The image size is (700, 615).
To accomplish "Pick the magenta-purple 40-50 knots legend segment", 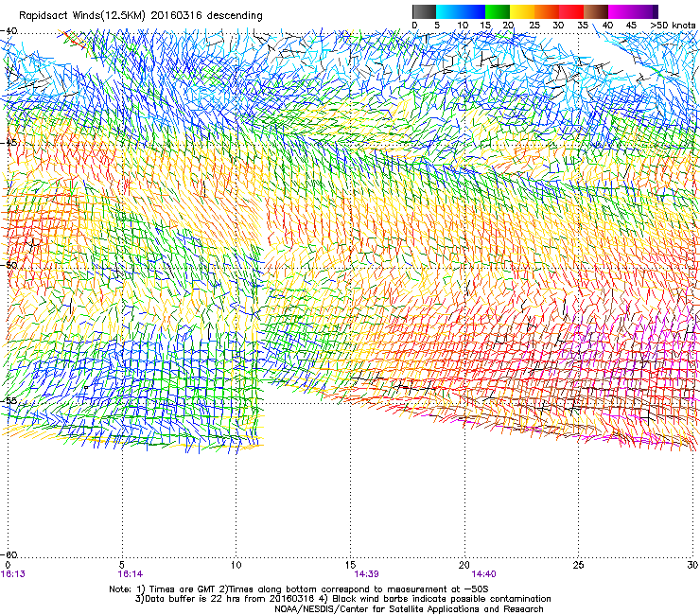I will [x=633, y=11].
